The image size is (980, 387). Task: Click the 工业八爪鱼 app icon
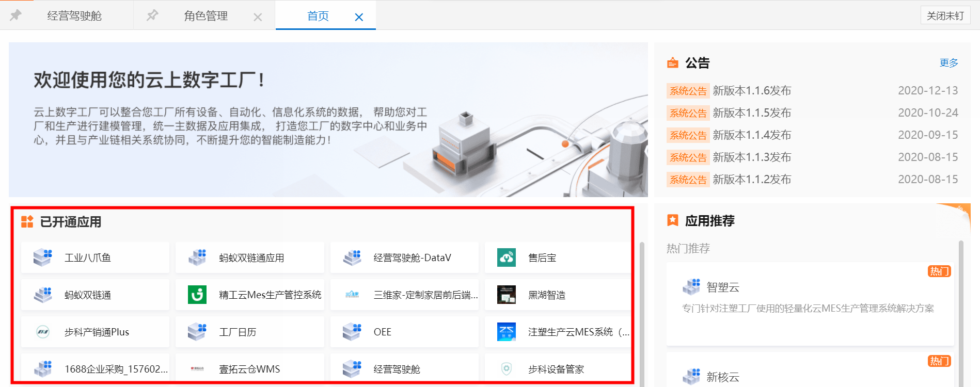coord(43,257)
